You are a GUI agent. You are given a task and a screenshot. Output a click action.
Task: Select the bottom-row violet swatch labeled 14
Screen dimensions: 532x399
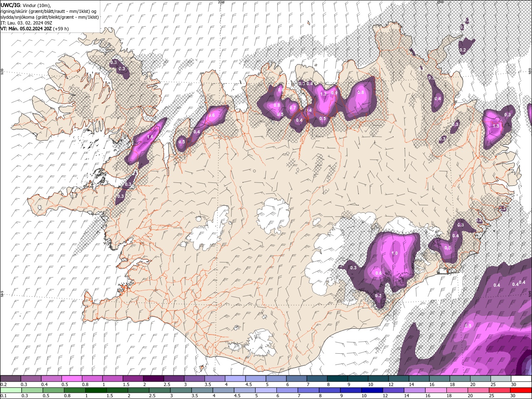coord(414,390)
